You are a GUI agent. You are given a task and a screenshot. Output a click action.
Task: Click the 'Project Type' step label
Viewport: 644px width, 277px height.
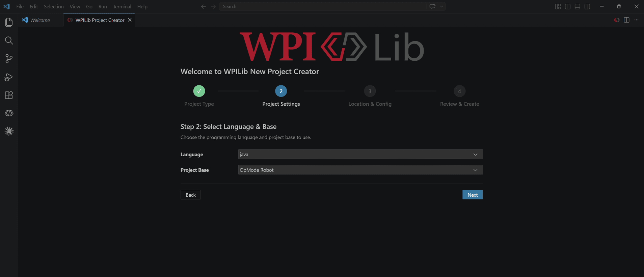pos(199,104)
